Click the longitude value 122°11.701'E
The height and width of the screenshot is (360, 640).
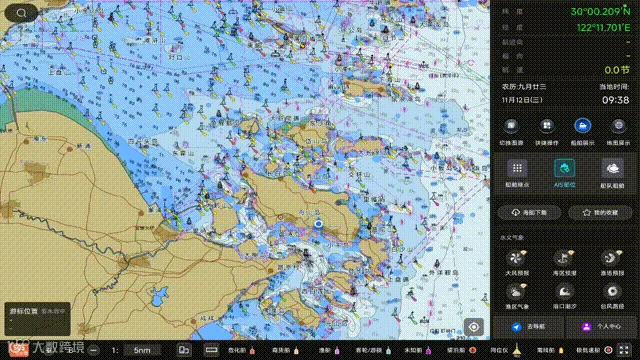[x=603, y=28]
